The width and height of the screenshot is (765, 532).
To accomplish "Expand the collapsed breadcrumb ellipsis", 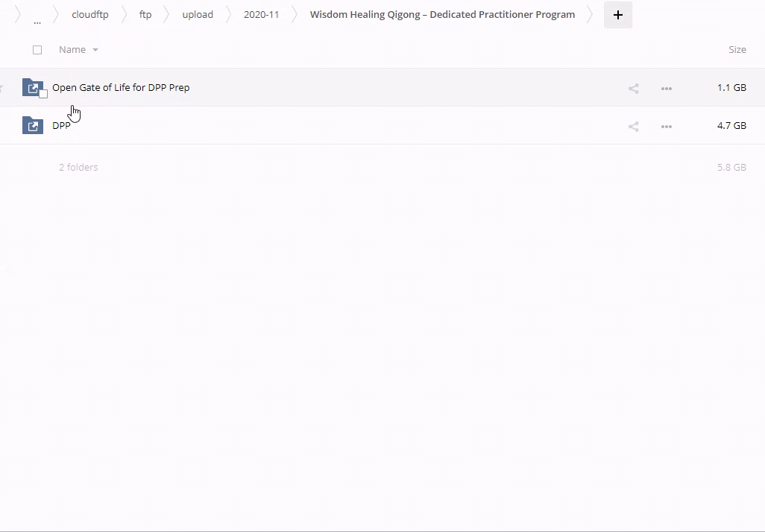I will click(37, 19).
